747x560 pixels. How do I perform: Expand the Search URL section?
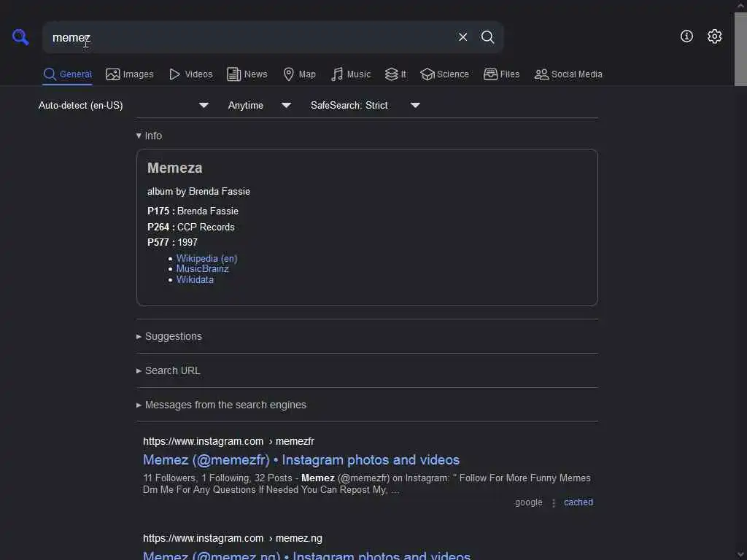click(169, 370)
